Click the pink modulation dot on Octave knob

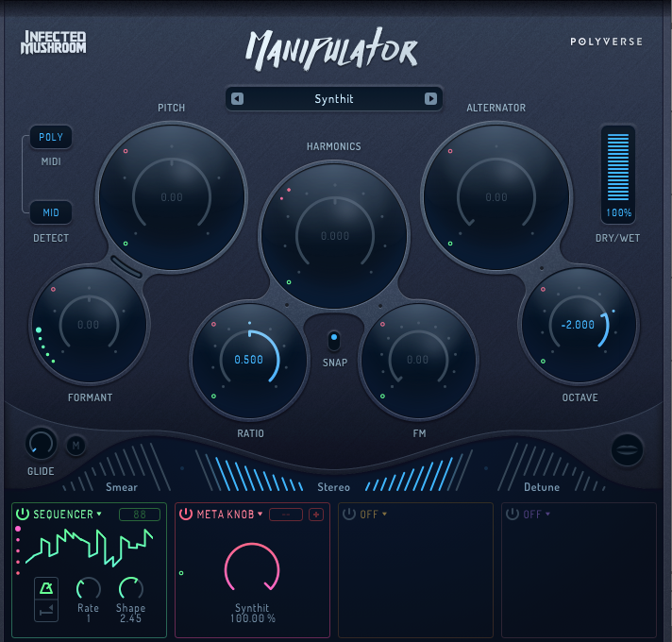(543, 289)
